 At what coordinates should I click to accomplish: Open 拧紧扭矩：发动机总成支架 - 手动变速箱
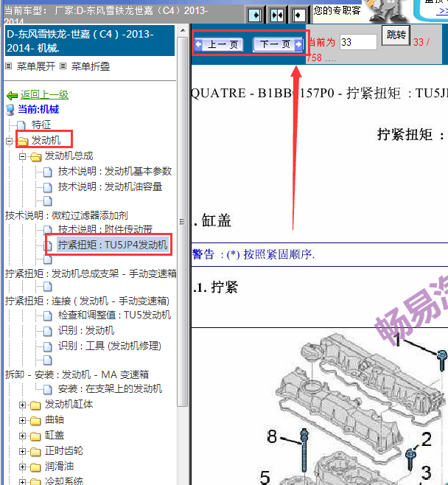[x=91, y=273]
